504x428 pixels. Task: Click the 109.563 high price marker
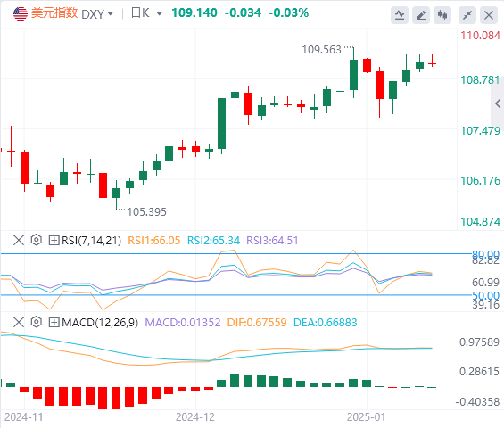[321, 50]
